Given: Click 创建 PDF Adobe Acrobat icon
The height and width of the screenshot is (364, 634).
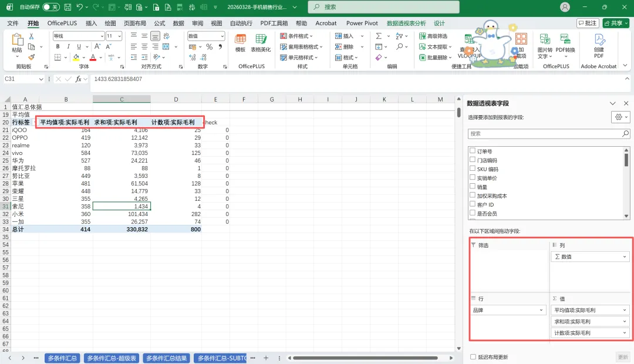Looking at the screenshot, I should [x=599, y=46].
